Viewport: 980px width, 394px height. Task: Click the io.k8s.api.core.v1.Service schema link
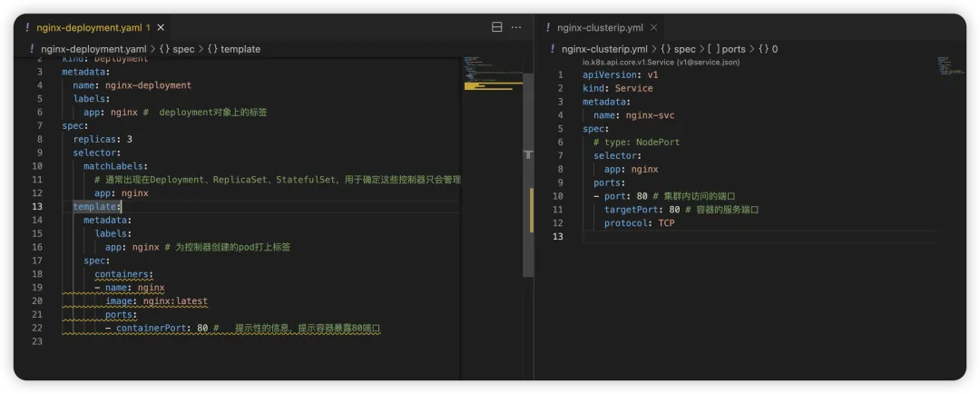pyautogui.click(x=661, y=62)
